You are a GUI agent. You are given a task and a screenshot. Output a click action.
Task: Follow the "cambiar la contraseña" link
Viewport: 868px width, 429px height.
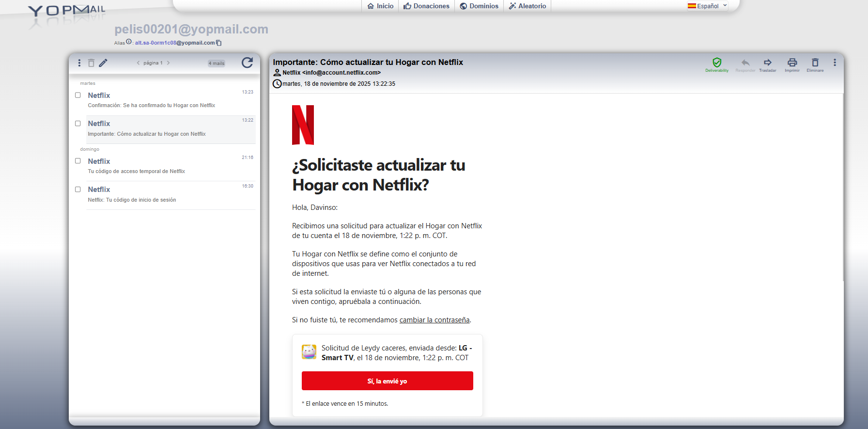434,320
